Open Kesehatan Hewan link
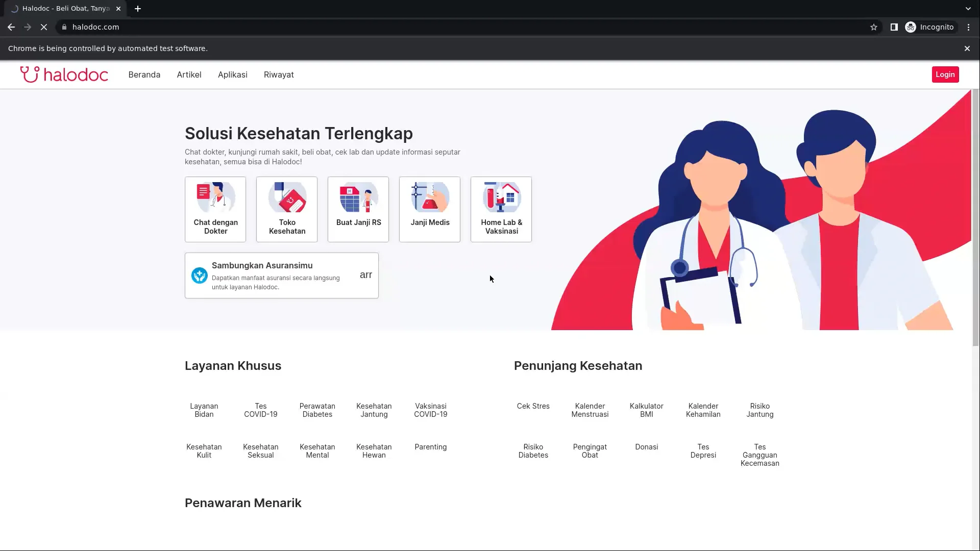Viewport: 980px width, 551px height. pyautogui.click(x=374, y=451)
